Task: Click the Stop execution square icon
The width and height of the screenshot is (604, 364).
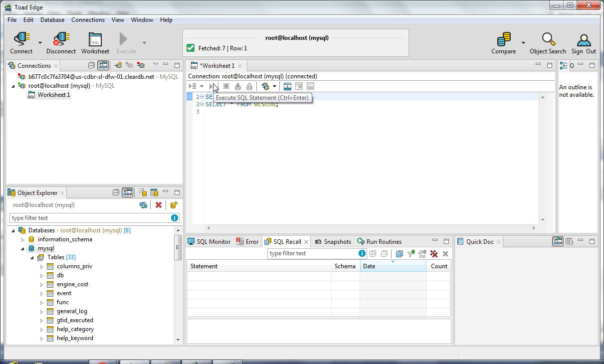Action: 226,86
